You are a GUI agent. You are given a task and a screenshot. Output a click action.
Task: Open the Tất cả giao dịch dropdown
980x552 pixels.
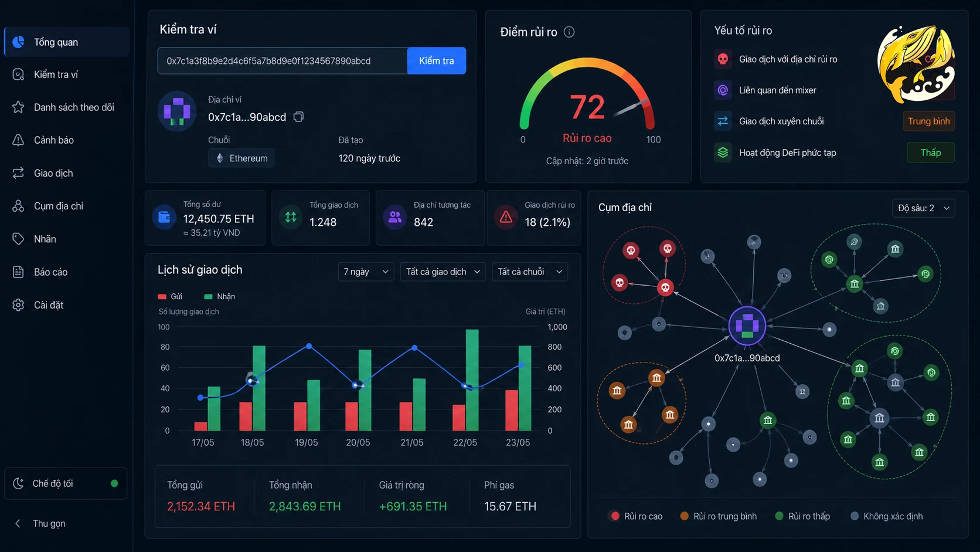[x=443, y=272]
